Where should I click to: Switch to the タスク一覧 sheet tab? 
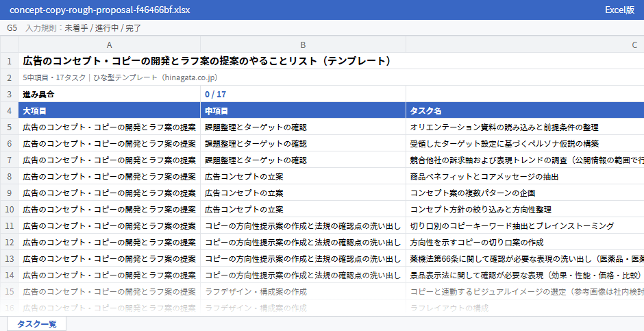pos(36,323)
